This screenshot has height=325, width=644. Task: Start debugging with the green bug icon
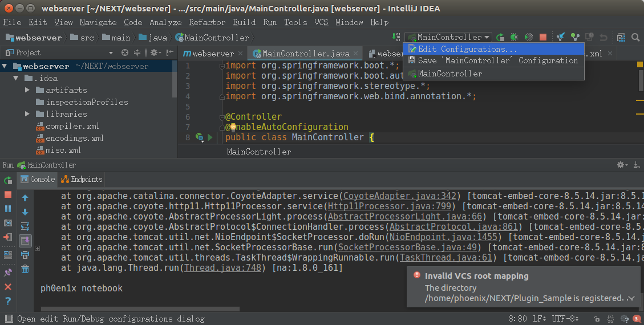[514, 37]
